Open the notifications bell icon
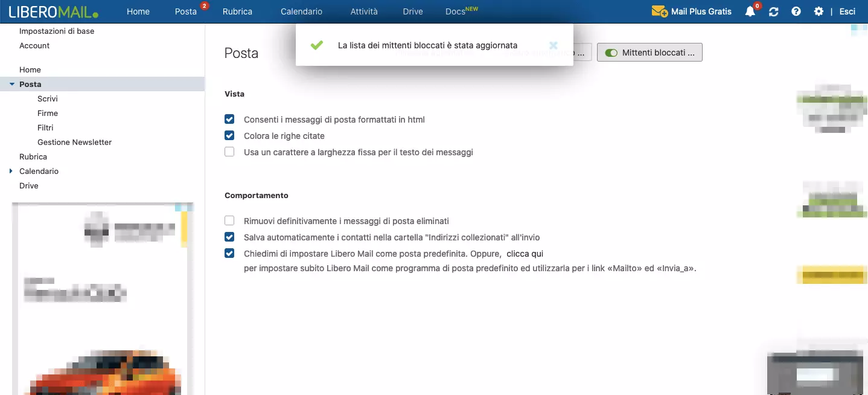Image resolution: width=868 pixels, height=395 pixels. point(750,11)
